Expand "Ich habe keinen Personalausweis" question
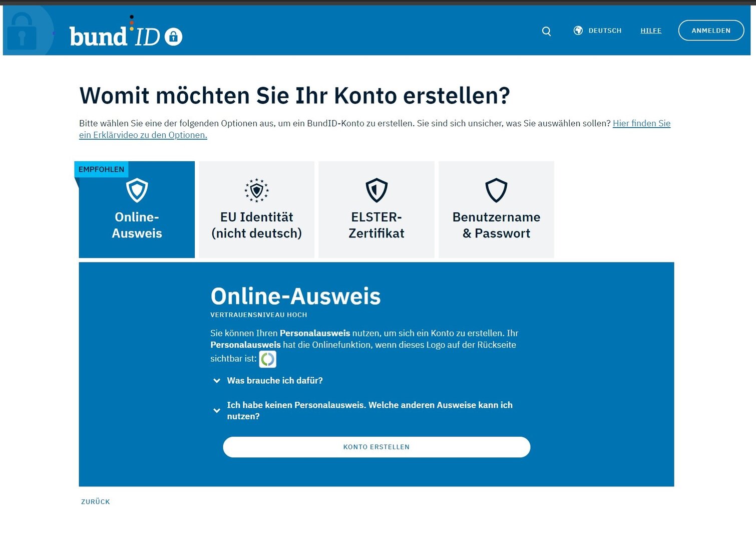The height and width of the screenshot is (541, 756). tap(369, 410)
